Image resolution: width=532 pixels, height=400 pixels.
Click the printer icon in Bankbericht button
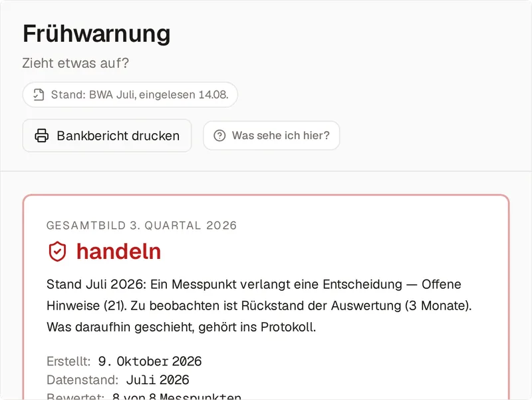[42, 136]
